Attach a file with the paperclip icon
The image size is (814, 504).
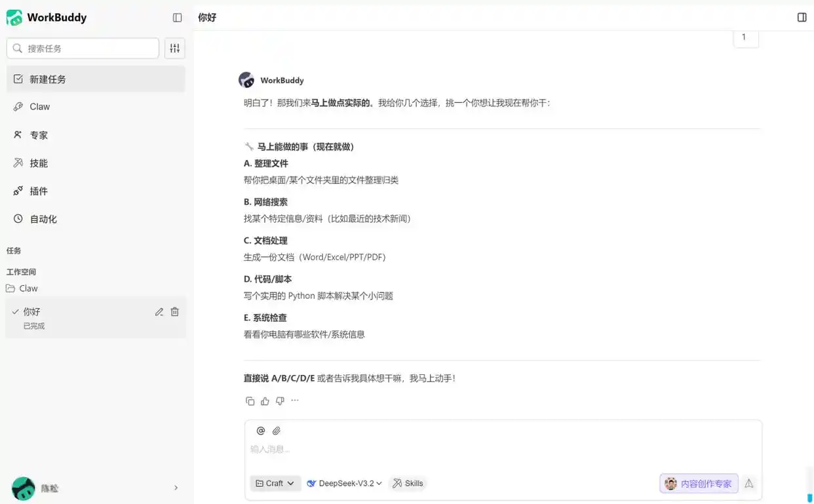coord(277,431)
